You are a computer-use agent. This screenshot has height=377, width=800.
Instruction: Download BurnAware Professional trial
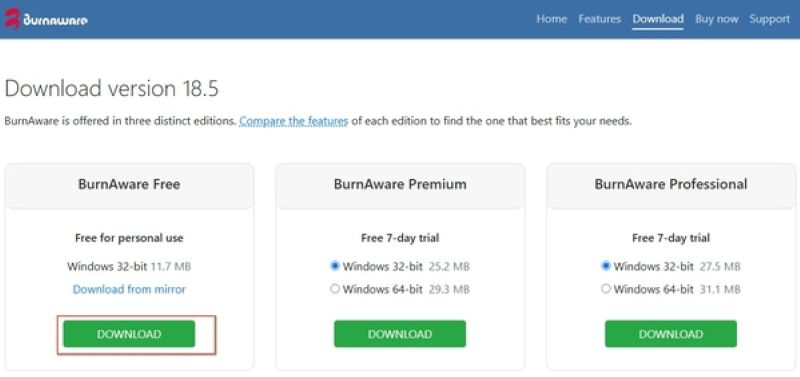point(671,334)
